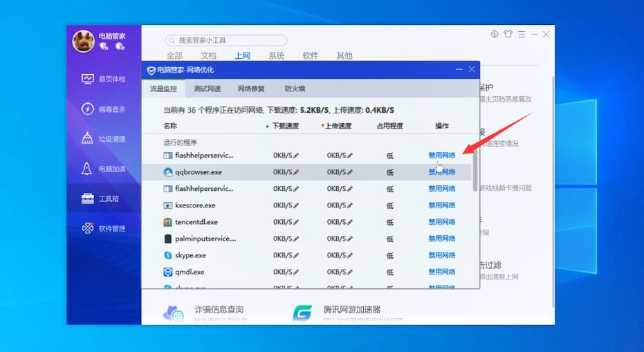
Task: Disable network for tencentdl.exe
Action: (442, 222)
